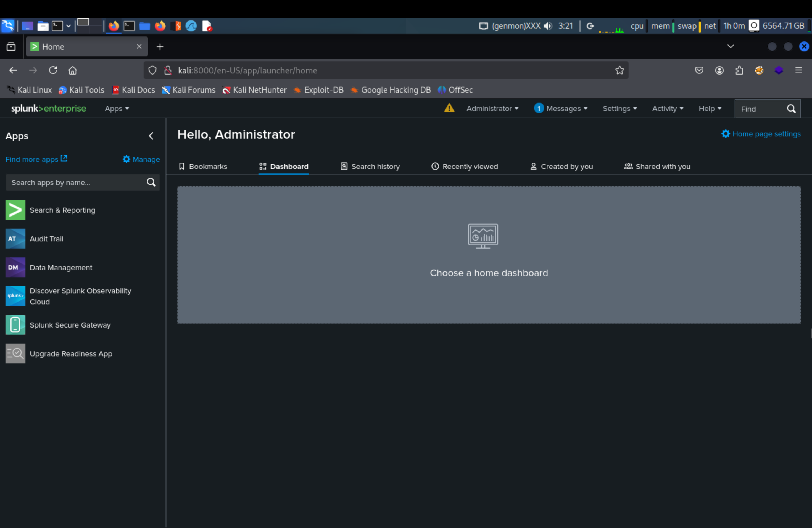The image size is (812, 528).
Task: Collapse the Apps sidebar panel
Action: tap(151, 136)
